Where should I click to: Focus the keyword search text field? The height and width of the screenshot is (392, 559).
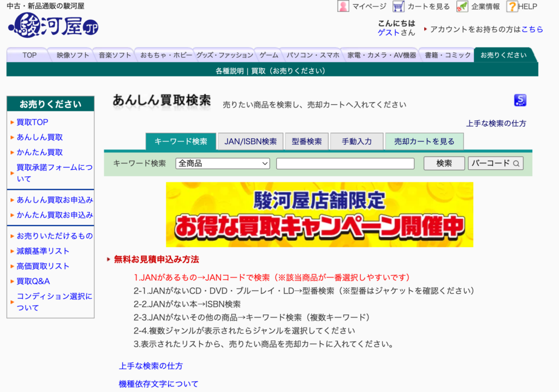[345, 163]
